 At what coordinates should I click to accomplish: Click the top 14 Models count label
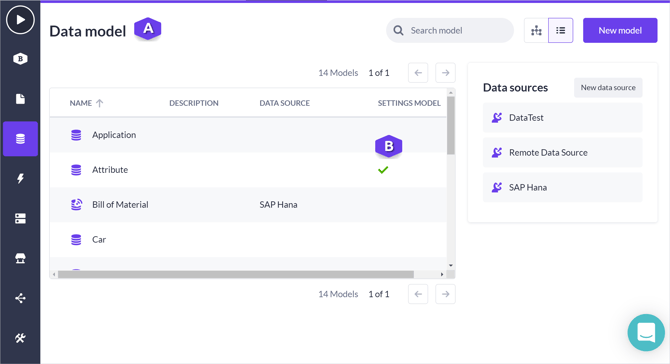(338, 73)
